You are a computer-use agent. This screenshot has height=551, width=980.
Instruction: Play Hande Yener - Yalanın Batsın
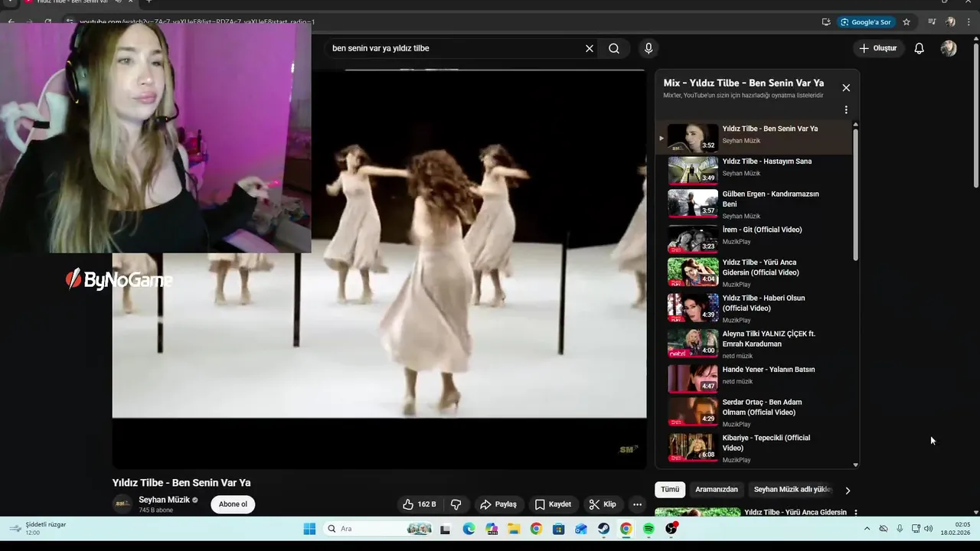754,378
